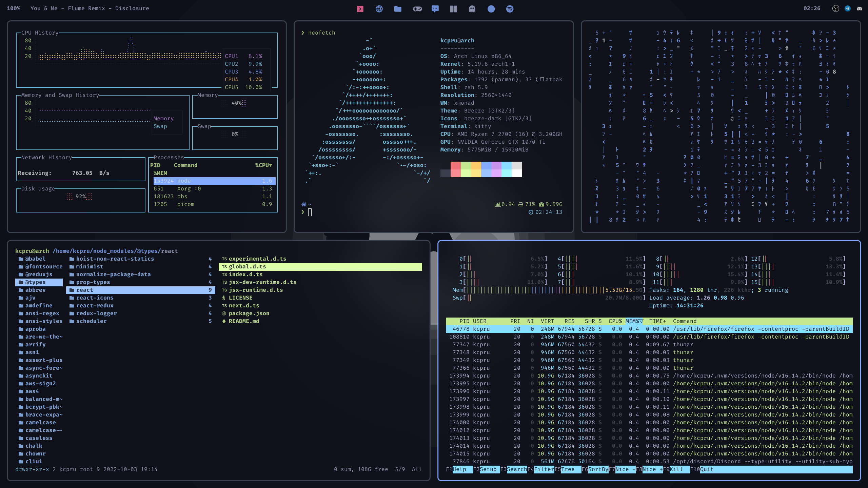Open F6 SortBy in htop footer

pyautogui.click(x=595, y=469)
